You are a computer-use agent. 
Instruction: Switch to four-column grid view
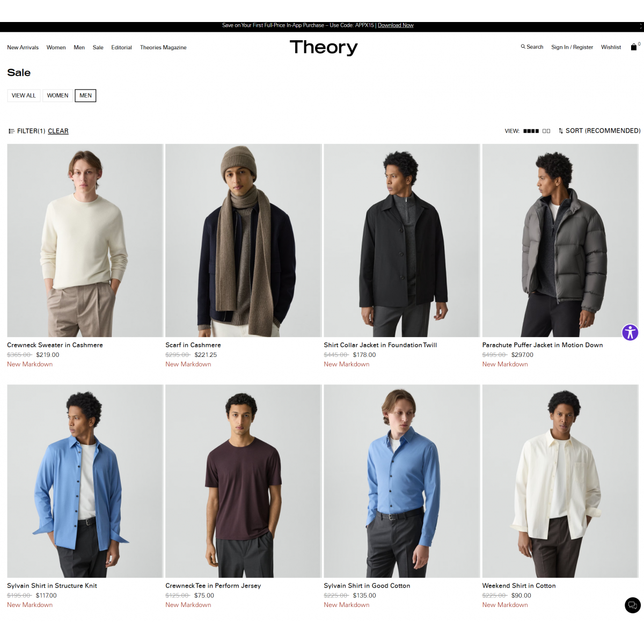pyautogui.click(x=531, y=131)
